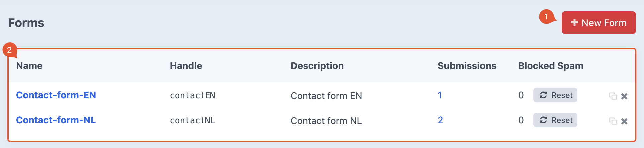
Task: Delete the Contact-form-EN form
Action: pyautogui.click(x=624, y=96)
